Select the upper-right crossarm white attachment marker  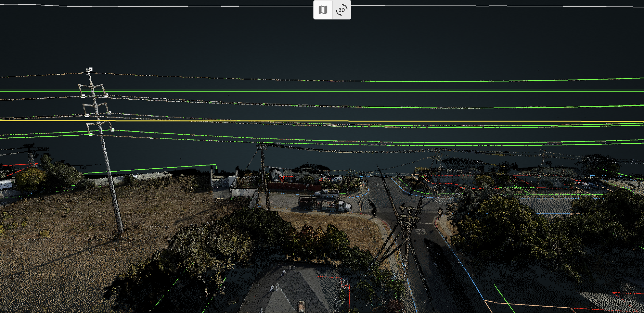point(106,95)
